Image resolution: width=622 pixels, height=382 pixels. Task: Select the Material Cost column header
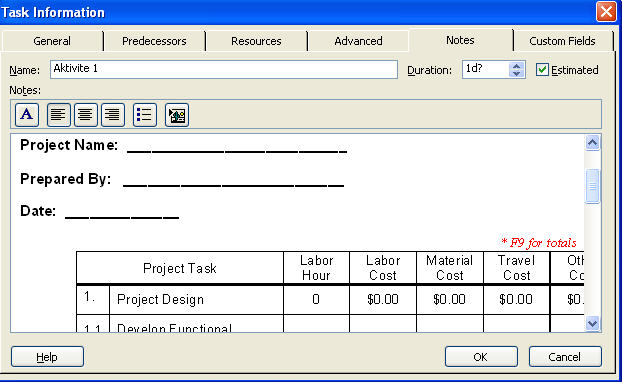(449, 268)
